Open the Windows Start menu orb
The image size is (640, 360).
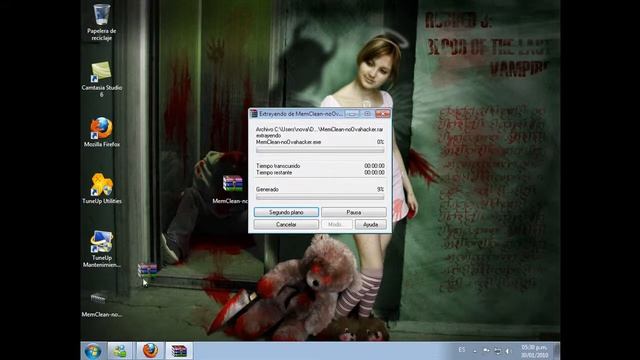point(93,351)
